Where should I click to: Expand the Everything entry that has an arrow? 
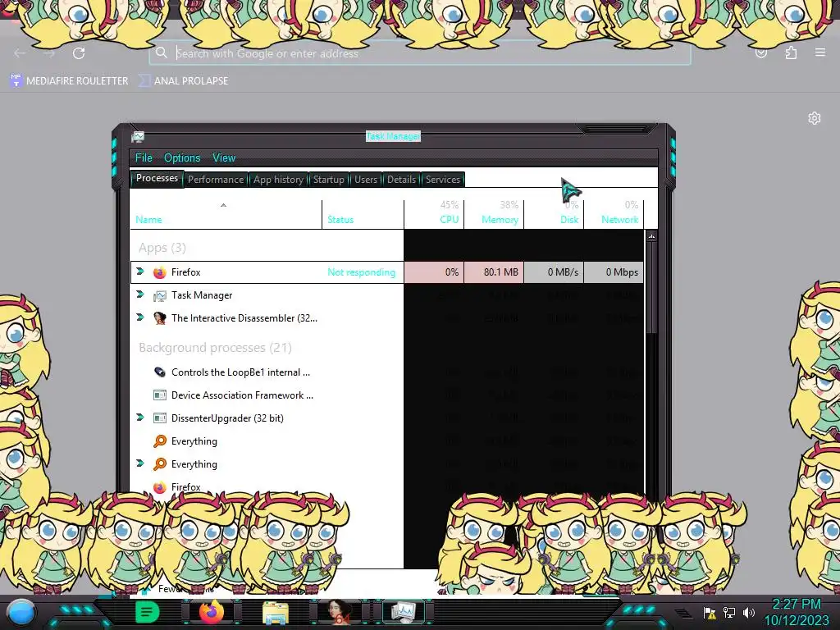pos(140,463)
